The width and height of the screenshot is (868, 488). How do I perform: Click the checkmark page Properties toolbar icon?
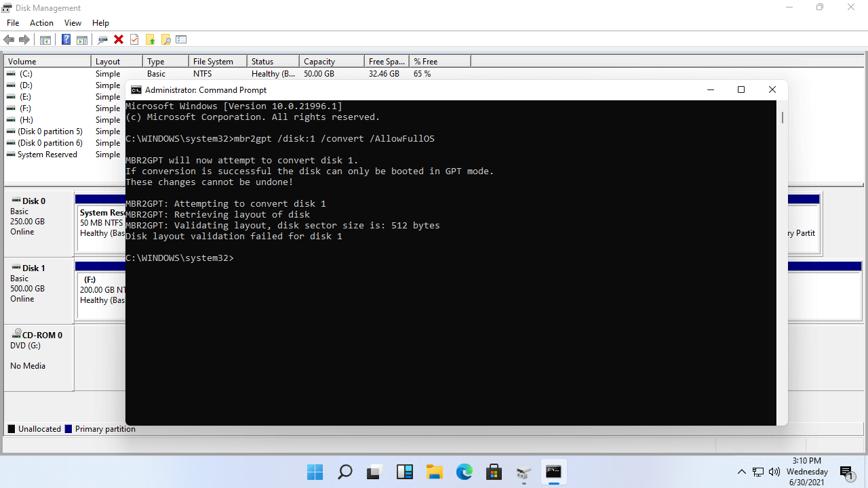(134, 40)
